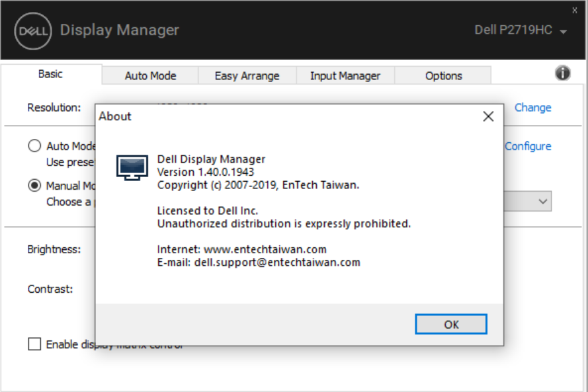
Task: Click the Display Manager header title
Action: (x=120, y=30)
